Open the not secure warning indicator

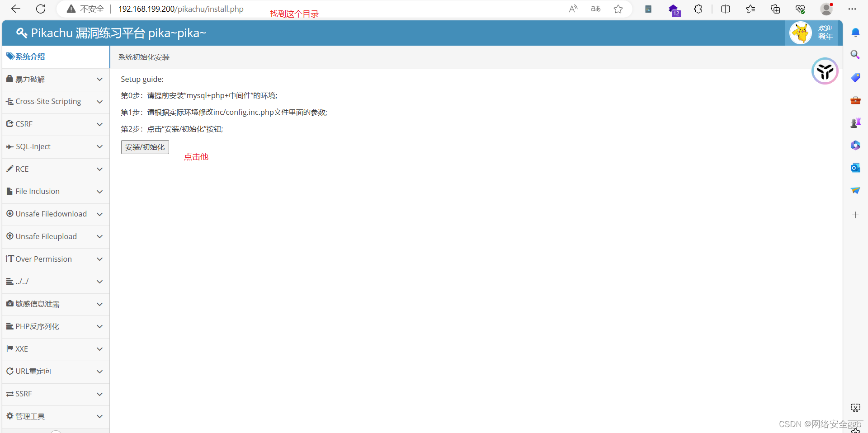click(85, 9)
